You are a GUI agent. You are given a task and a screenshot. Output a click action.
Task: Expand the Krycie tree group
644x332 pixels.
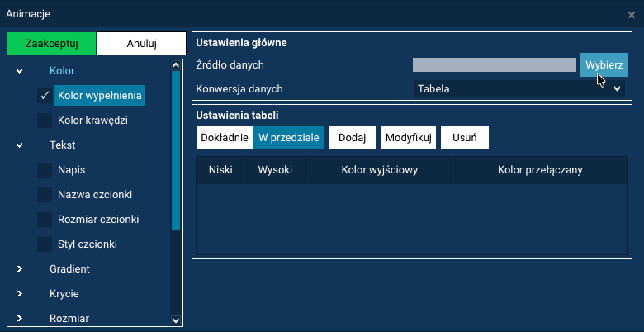(19, 294)
